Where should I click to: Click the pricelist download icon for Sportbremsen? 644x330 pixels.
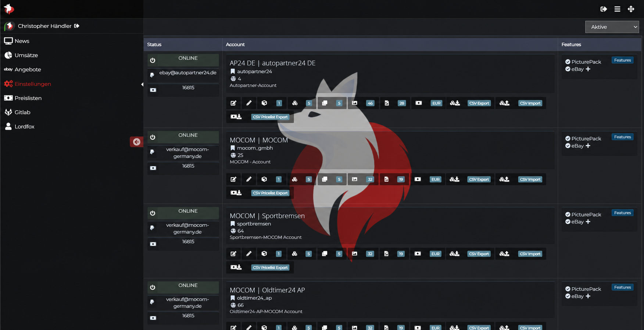tap(236, 268)
